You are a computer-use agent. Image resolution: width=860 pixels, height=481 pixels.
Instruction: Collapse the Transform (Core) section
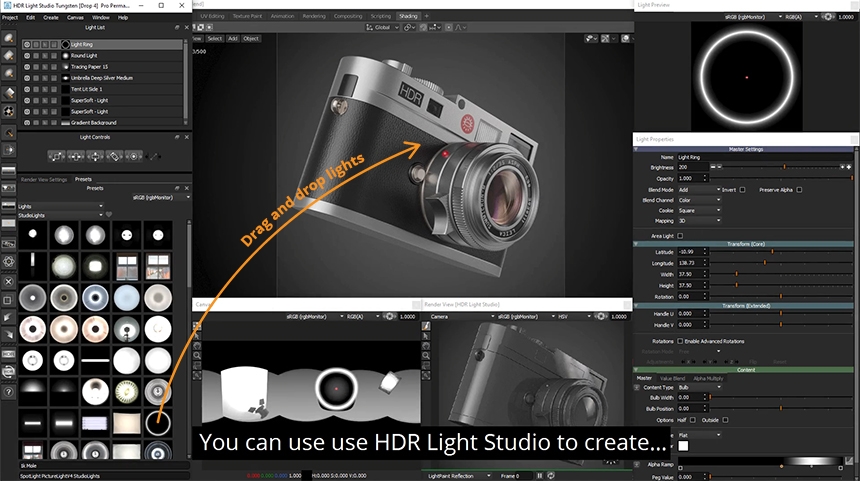(x=636, y=244)
